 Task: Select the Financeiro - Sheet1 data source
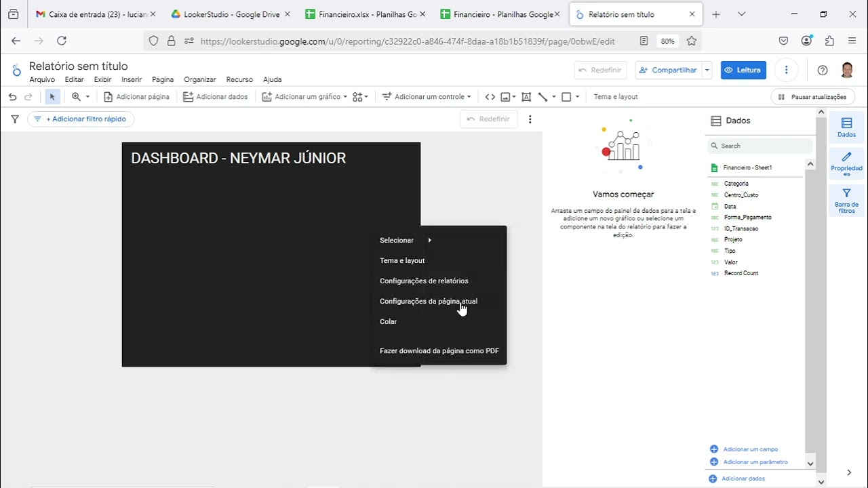pyautogui.click(x=747, y=167)
